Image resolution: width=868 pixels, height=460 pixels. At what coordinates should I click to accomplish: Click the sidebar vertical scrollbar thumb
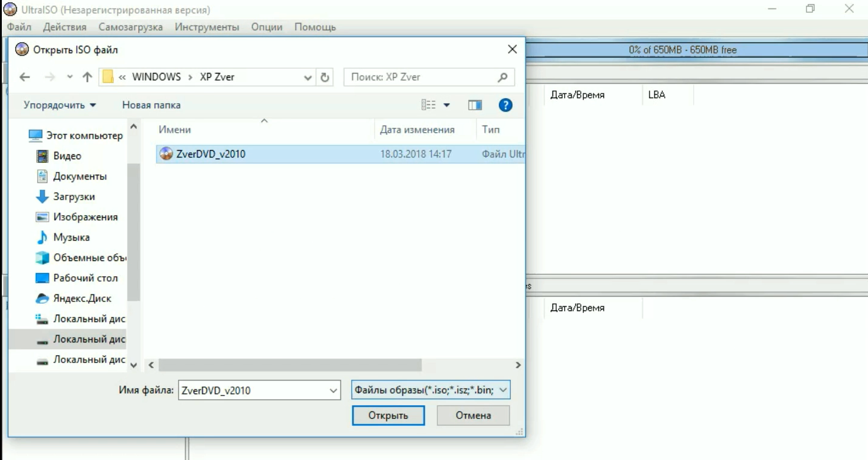tap(134, 232)
